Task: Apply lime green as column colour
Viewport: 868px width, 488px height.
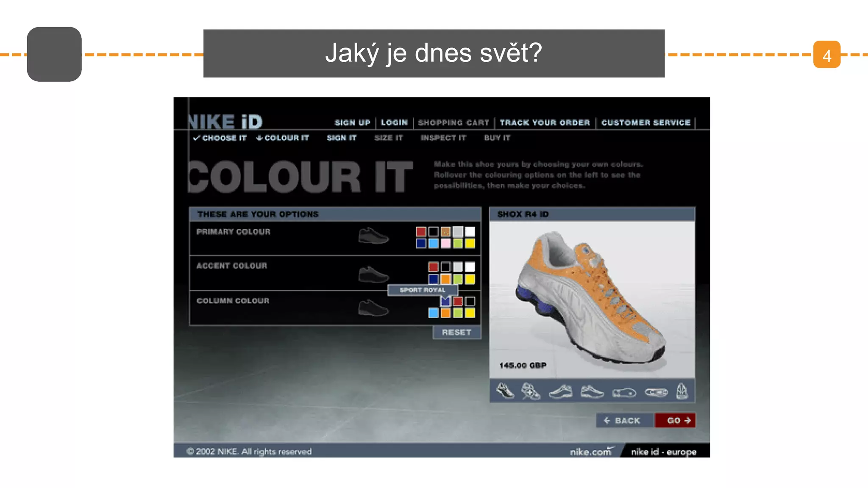Action: click(x=458, y=313)
